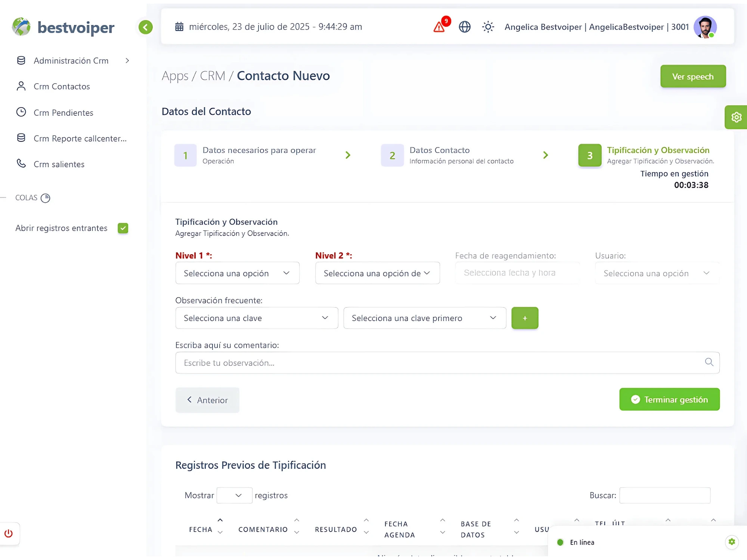Click the calendar icon beside the date
The image size is (747, 560).
point(179,27)
